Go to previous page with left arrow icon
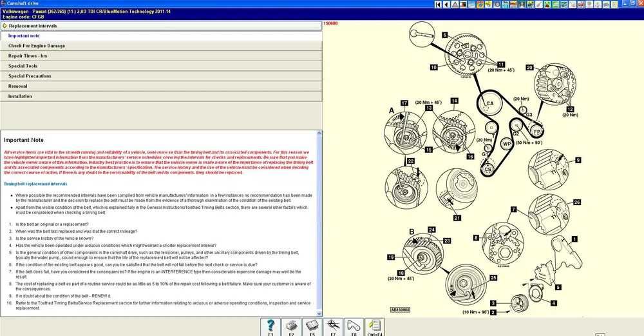This screenshot has height=336, width=644. click(x=446, y=5)
